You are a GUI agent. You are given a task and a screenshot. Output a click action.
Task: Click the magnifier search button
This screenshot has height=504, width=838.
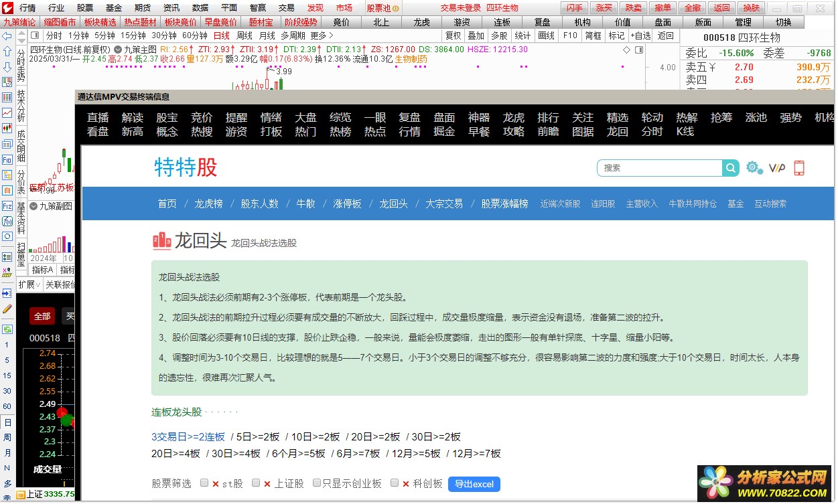coord(731,168)
